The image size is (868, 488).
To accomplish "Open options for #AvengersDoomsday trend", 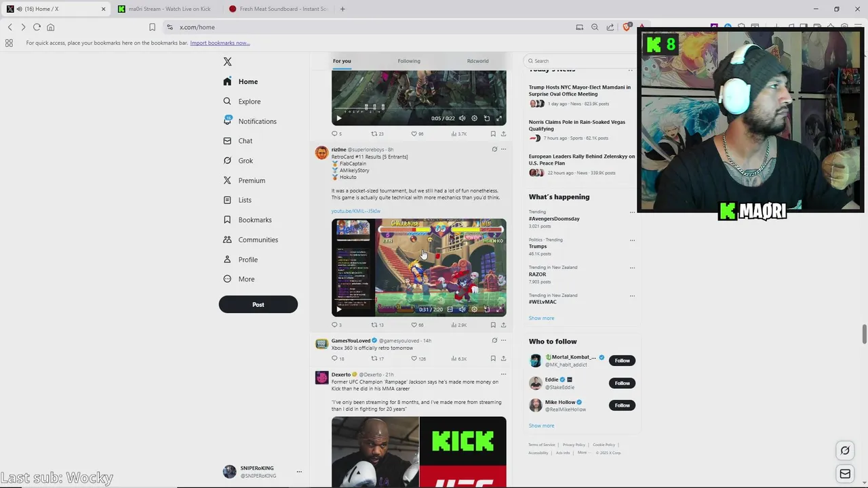I will click(x=632, y=212).
